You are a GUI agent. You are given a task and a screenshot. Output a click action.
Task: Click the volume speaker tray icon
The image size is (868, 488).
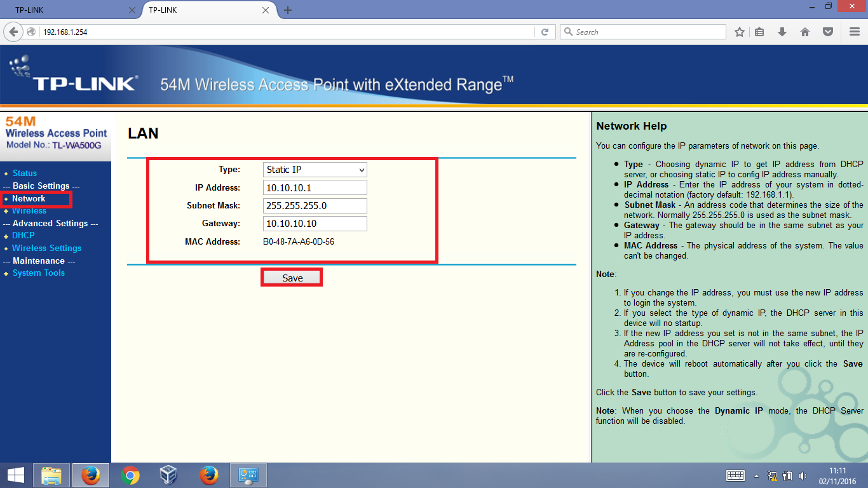coord(803,475)
